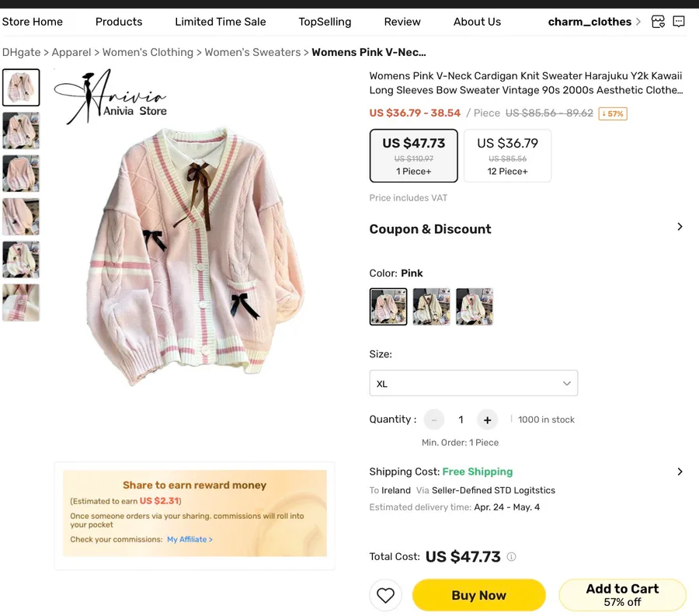View the second product thumbnail image
This screenshot has height=616, width=699.
(x=21, y=131)
